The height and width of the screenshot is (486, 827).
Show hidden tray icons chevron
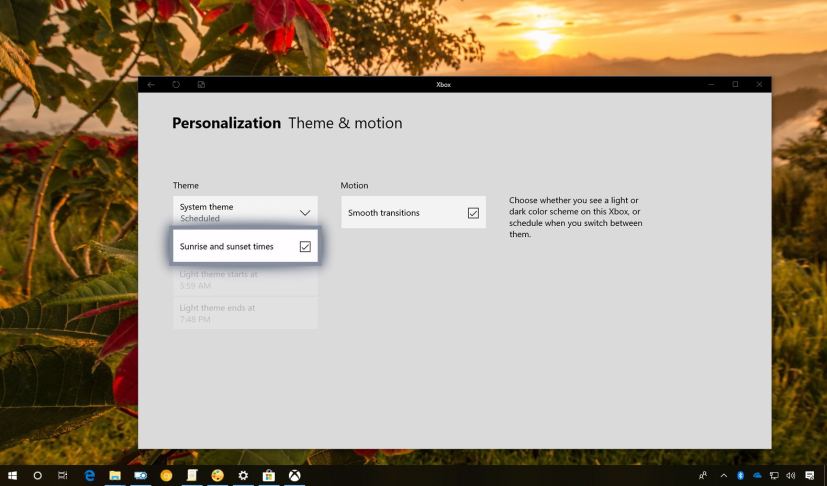(724, 475)
